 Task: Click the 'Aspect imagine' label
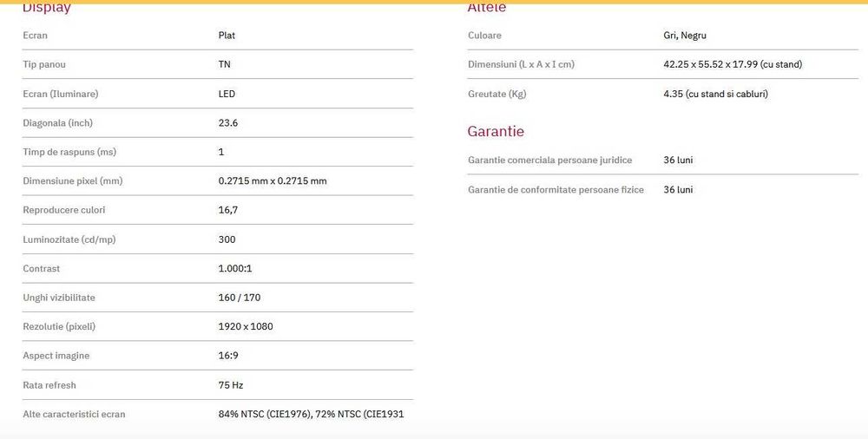[x=56, y=356]
